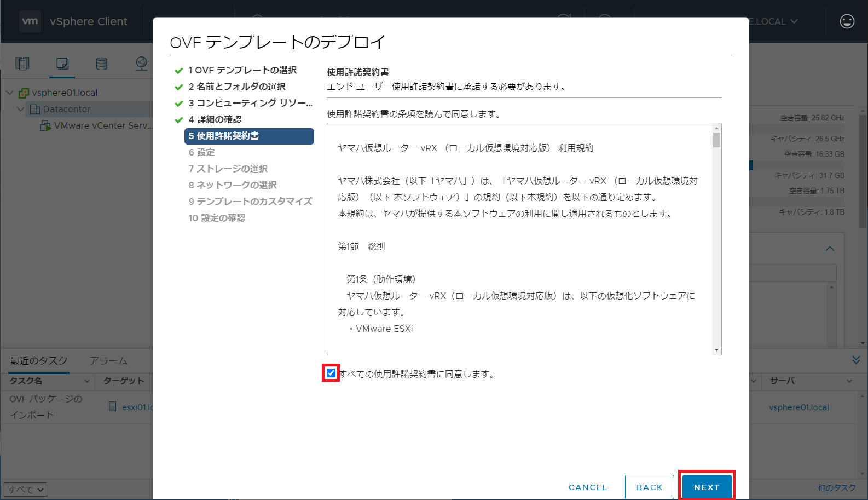The width and height of the screenshot is (868, 500).
Task: Go to step 2 名前とフォルダの選択
Action: (x=237, y=87)
